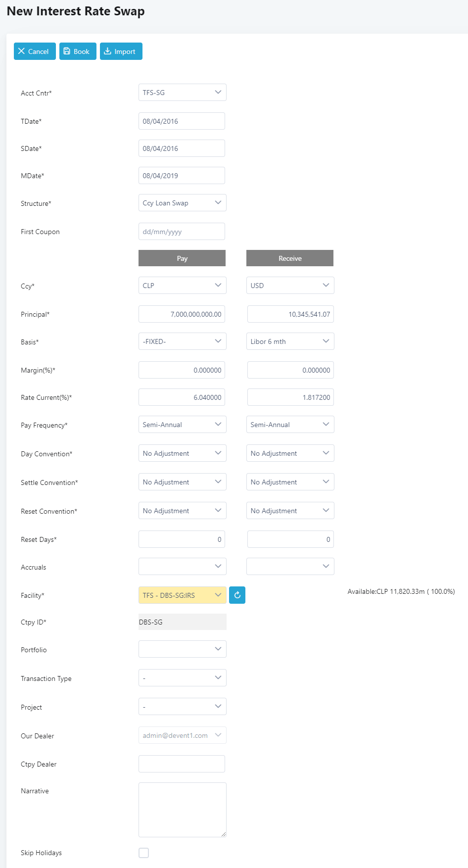Select the MDate field showing 08/04/2019
The width and height of the screenshot is (468, 868).
[x=182, y=176]
